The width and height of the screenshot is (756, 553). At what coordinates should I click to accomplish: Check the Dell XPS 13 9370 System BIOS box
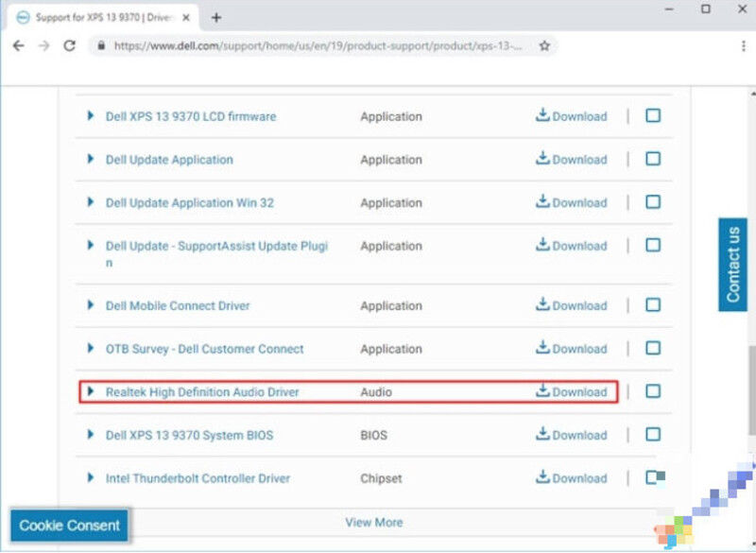(653, 435)
